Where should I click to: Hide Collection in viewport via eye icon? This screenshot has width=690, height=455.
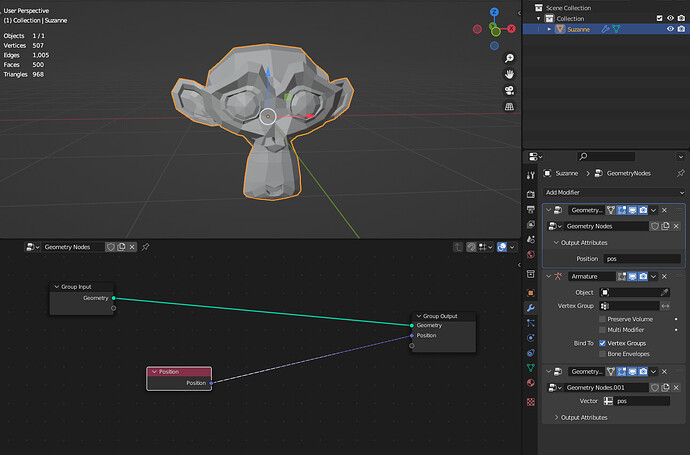[670, 18]
